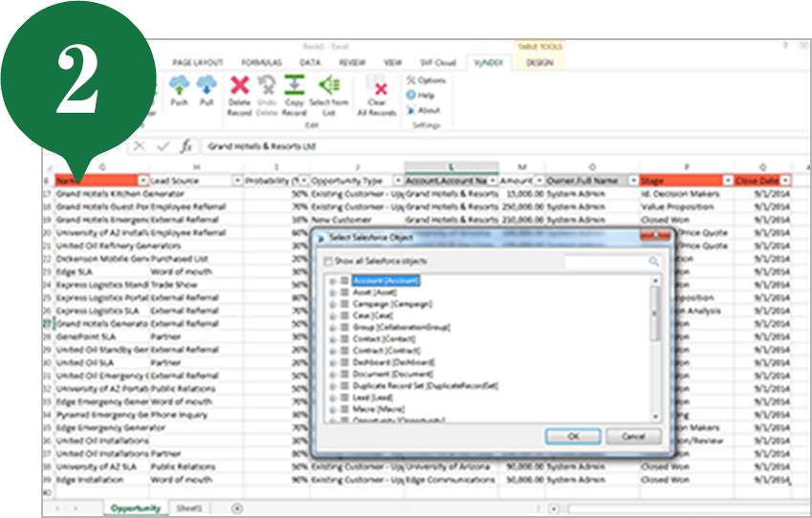Select Dashboard [Dashboard] in the object tree
Viewport: 812px width, 518px height.
[x=394, y=363]
